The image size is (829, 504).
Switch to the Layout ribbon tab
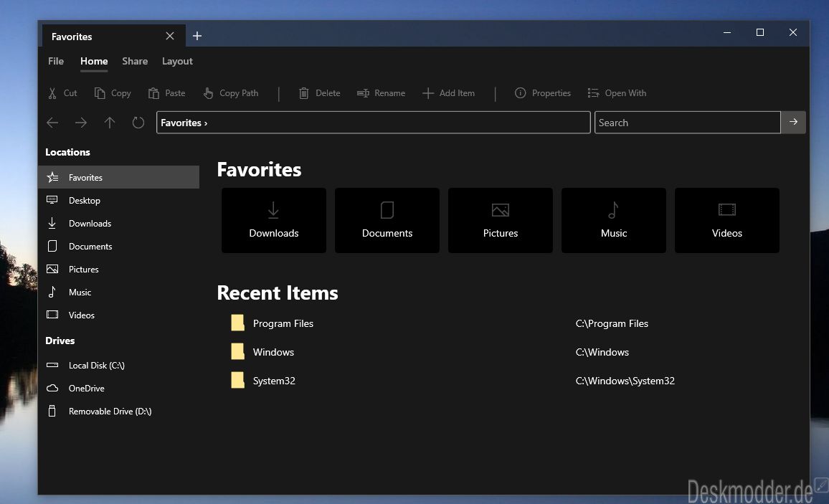coord(177,61)
